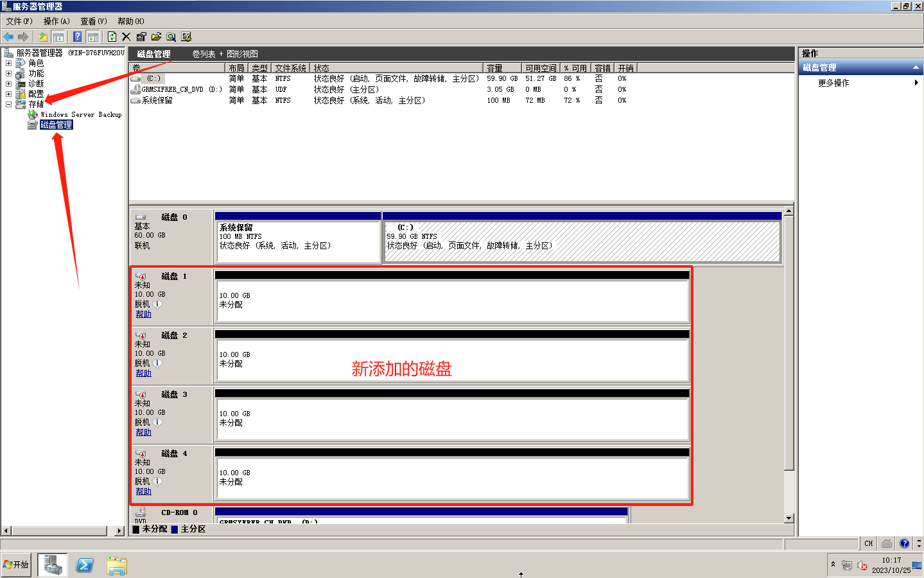Toggle the Action pane toolbar icon
Viewport: 924px width, 578px height.
click(92, 37)
